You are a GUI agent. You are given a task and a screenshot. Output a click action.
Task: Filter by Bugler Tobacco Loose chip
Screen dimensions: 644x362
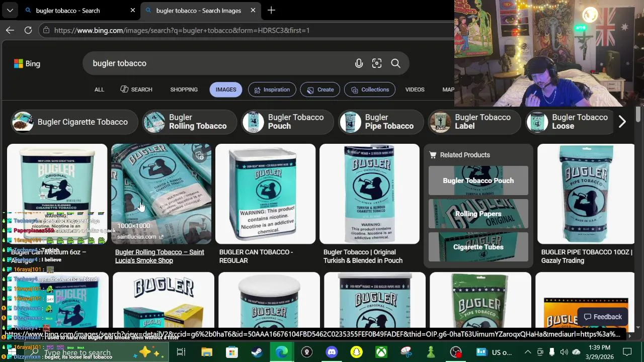tap(570, 122)
